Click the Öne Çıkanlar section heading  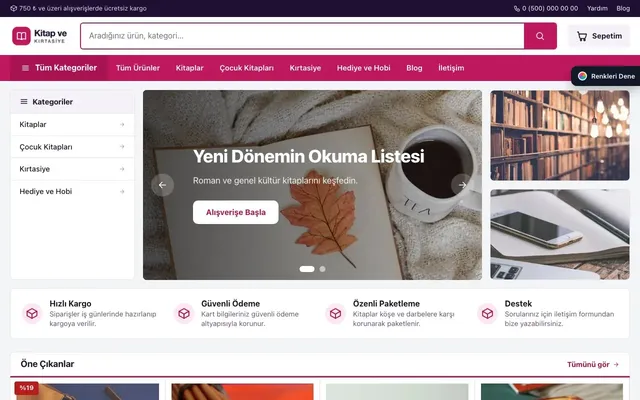47,364
